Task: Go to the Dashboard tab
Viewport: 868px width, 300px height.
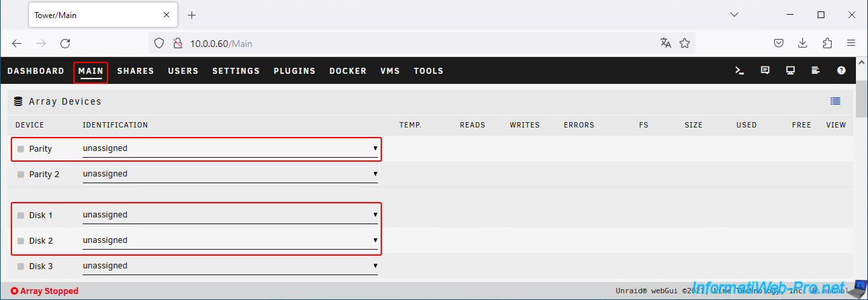Action: click(36, 71)
